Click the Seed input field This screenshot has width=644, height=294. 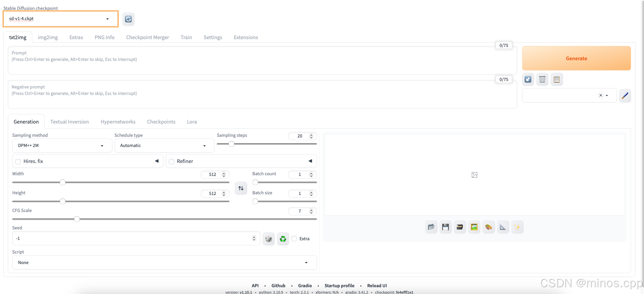(136, 239)
